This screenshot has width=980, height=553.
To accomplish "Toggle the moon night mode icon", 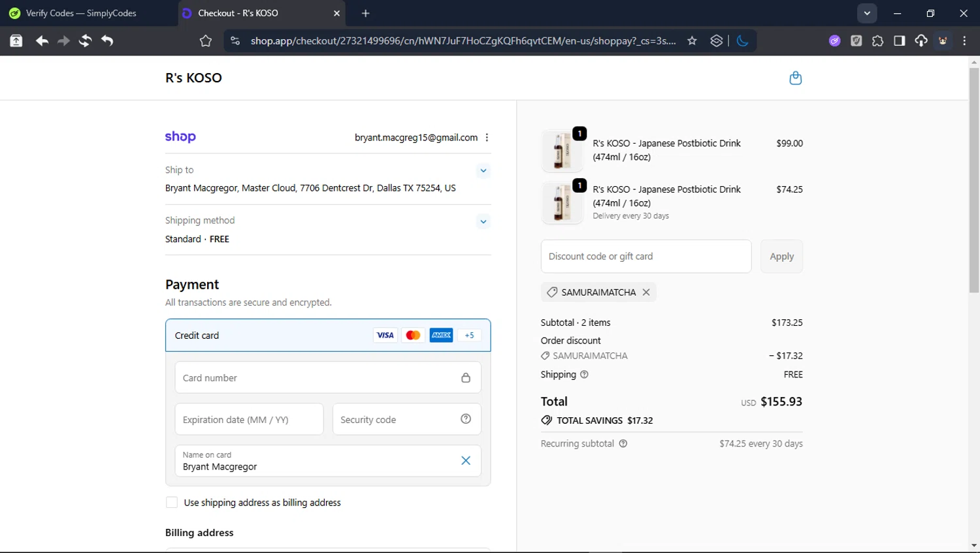I will point(742,41).
